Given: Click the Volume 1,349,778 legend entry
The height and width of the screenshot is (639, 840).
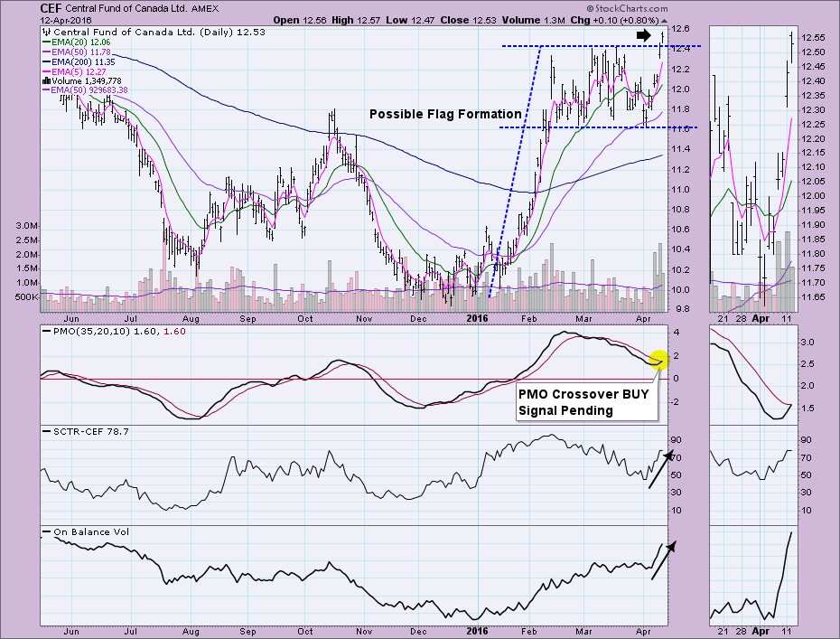Looking at the screenshot, I should 86,81.
